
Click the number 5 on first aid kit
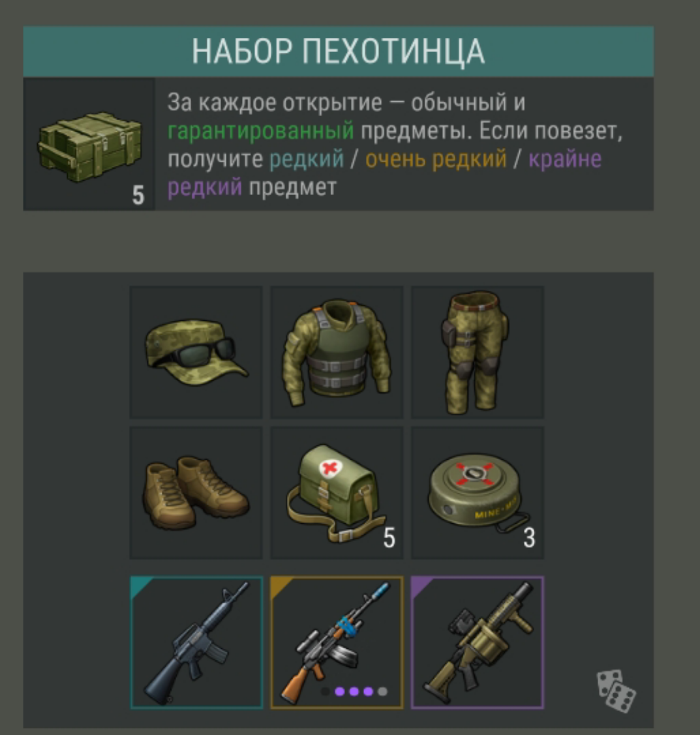pyautogui.click(x=389, y=537)
